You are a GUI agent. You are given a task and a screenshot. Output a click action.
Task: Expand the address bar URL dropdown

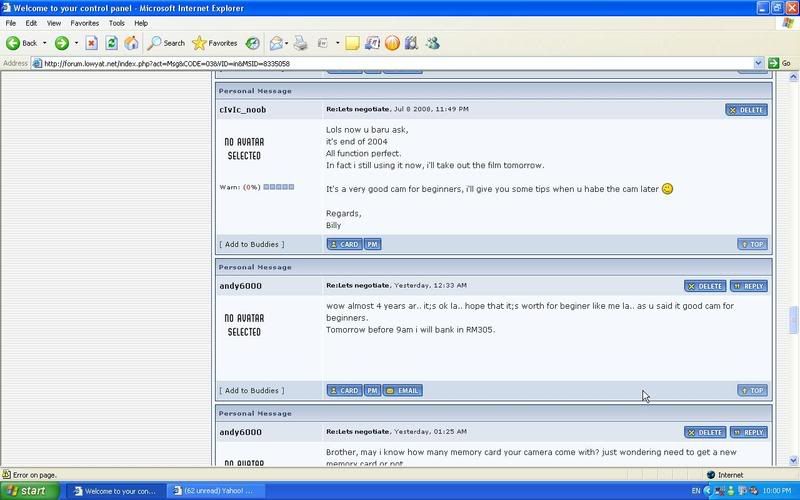pyautogui.click(x=758, y=63)
